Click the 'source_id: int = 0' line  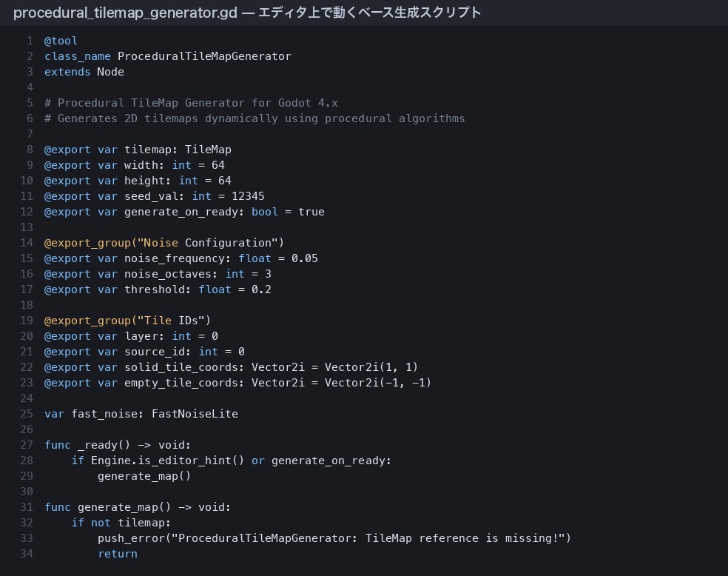144,352
